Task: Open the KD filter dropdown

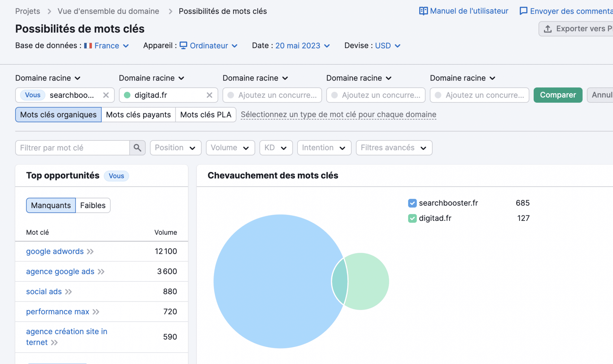Action: pos(276,148)
